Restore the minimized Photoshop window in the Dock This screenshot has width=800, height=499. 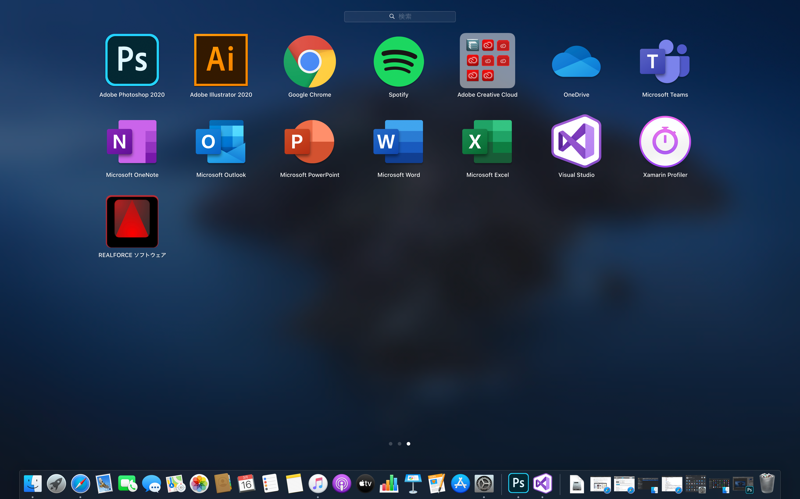(x=743, y=484)
